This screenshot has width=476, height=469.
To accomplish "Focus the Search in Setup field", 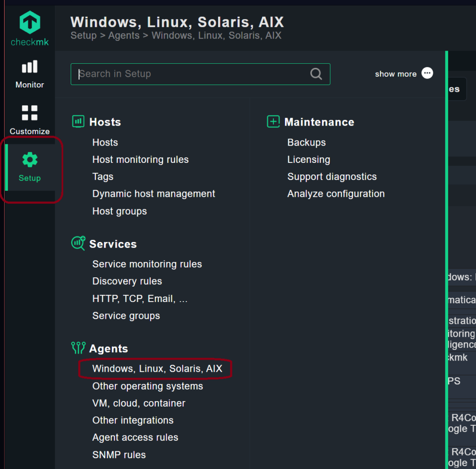I will point(200,74).
